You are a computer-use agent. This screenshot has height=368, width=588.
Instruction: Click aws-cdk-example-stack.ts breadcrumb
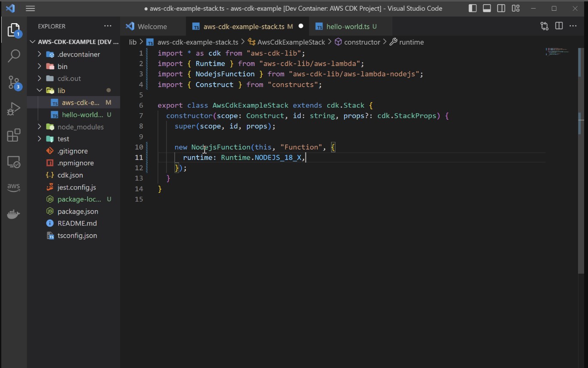(193, 42)
